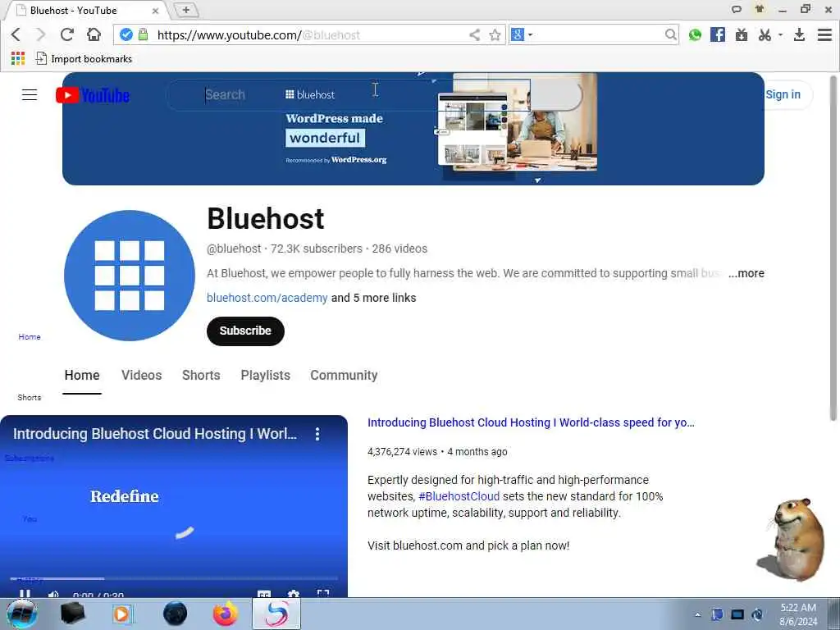
Task: Click the #BluehostCloud hashtag
Action: pos(459,496)
